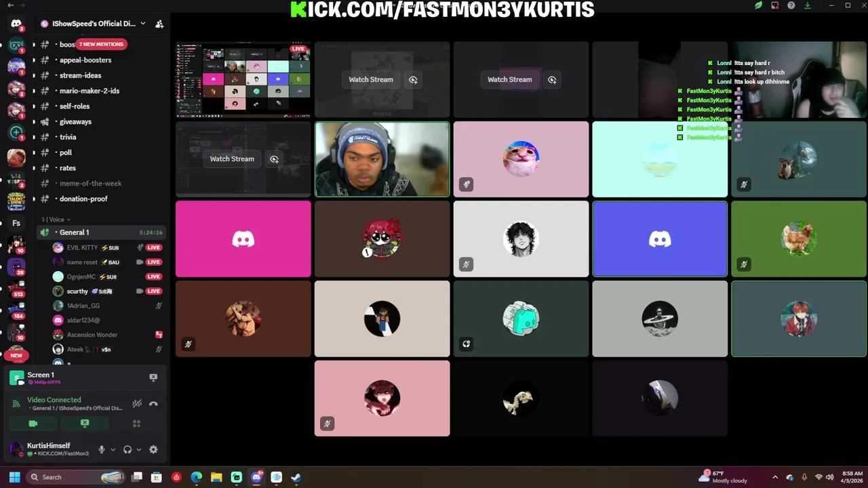Viewport: 868px width, 488px height.
Task: Open Discord direct messages home icon
Action: pyautogui.click(x=16, y=24)
